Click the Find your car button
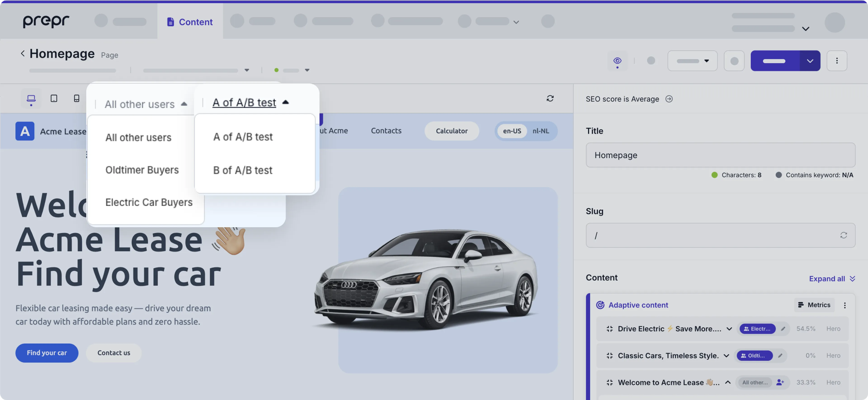 (x=47, y=353)
